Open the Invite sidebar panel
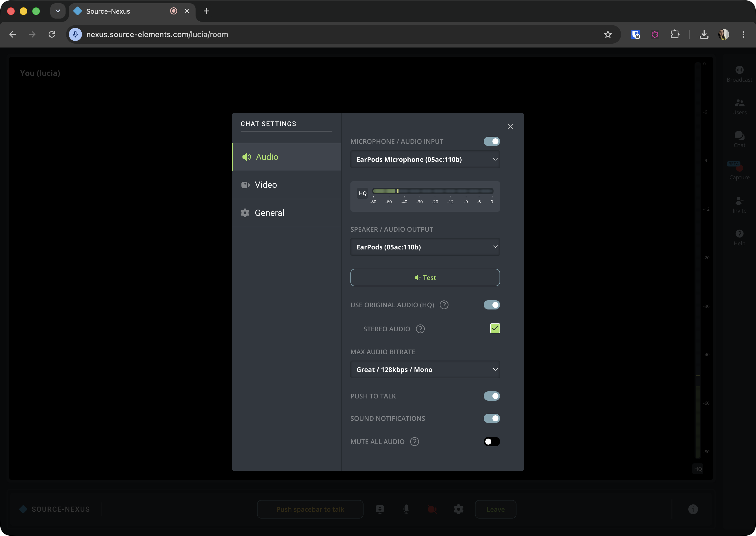The image size is (756, 536). 739,205
